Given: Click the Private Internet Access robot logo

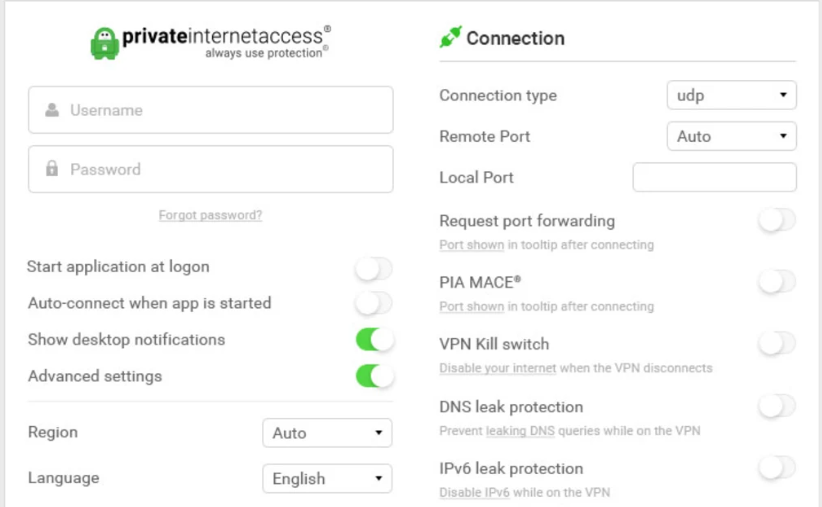Looking at the screenshot, I should [105, 44].
